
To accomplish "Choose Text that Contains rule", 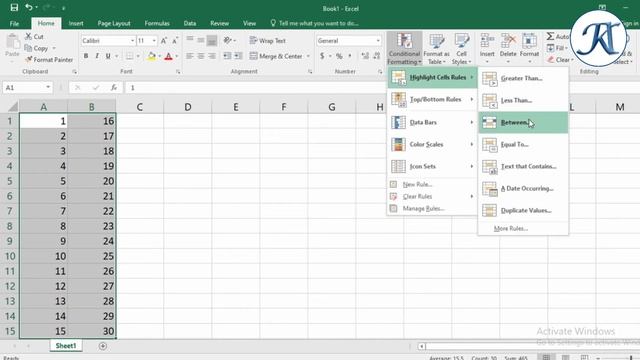I will pyautogui.click(x=523, y=167).
